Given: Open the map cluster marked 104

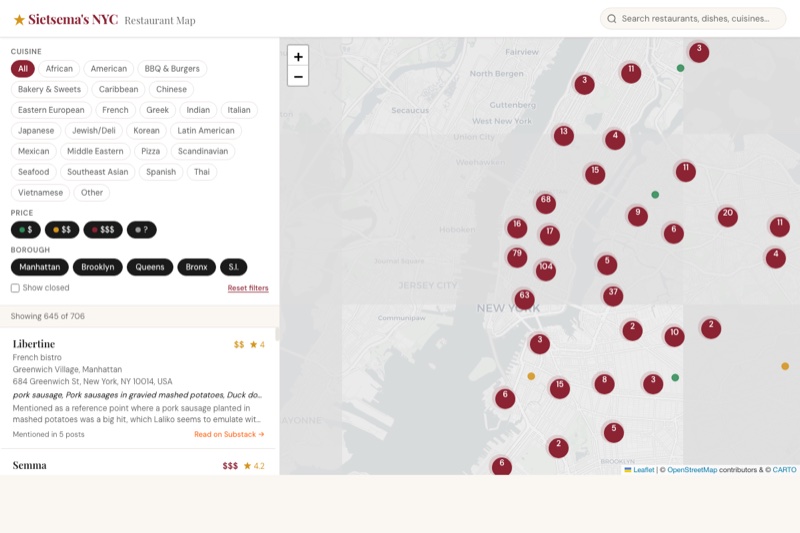Looking at the screenshot, I should click(x=545, y=270).
